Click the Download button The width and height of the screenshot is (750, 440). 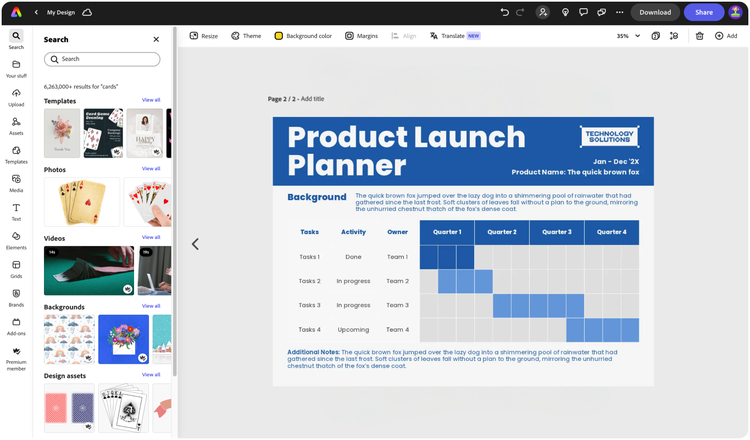coord(655,12)
